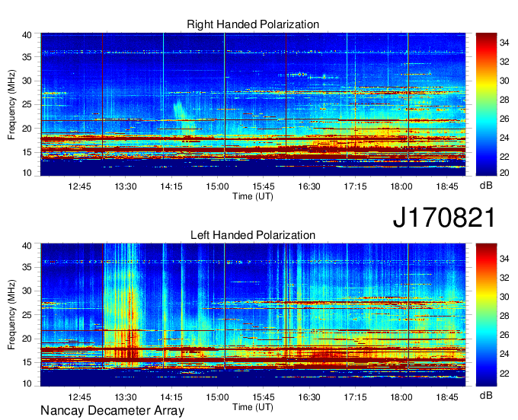Click the 30 dB label on lower colorbar

pyautogui.click(x=504, y=297)
